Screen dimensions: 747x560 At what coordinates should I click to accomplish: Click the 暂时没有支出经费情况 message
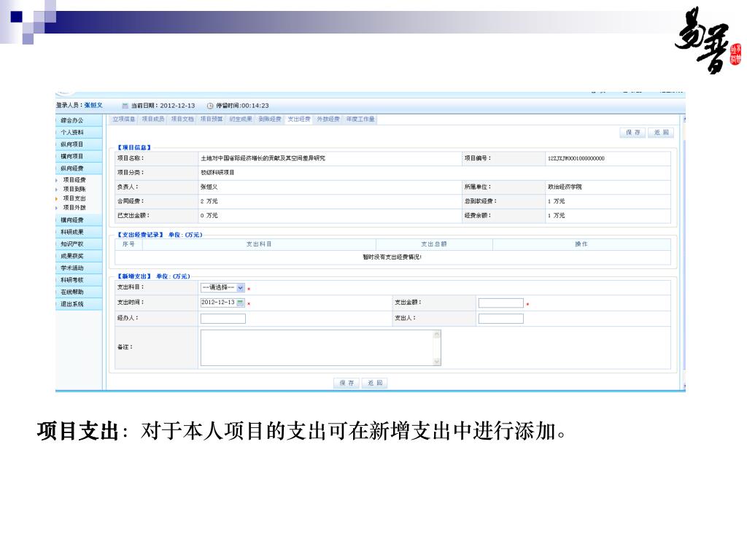392,257
